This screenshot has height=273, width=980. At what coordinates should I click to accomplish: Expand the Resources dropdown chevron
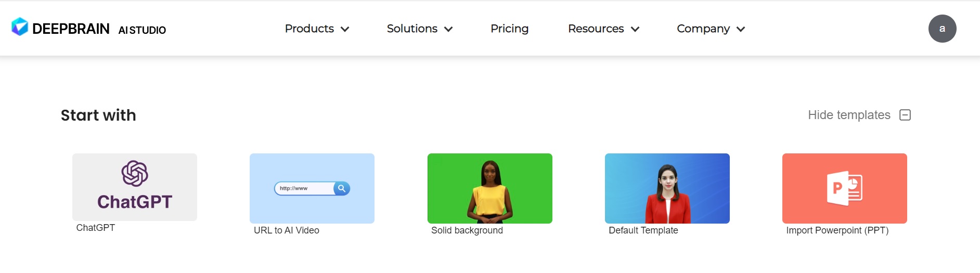click(635, 29)
